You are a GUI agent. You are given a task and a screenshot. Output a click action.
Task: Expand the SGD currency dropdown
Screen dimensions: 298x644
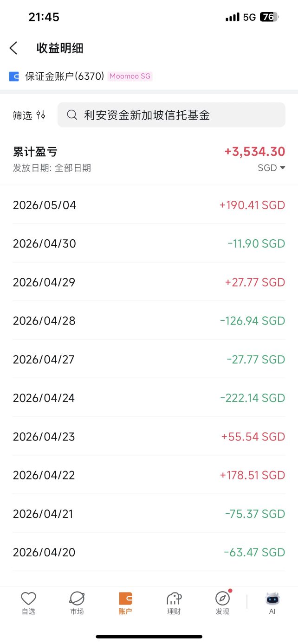(272, 168)
